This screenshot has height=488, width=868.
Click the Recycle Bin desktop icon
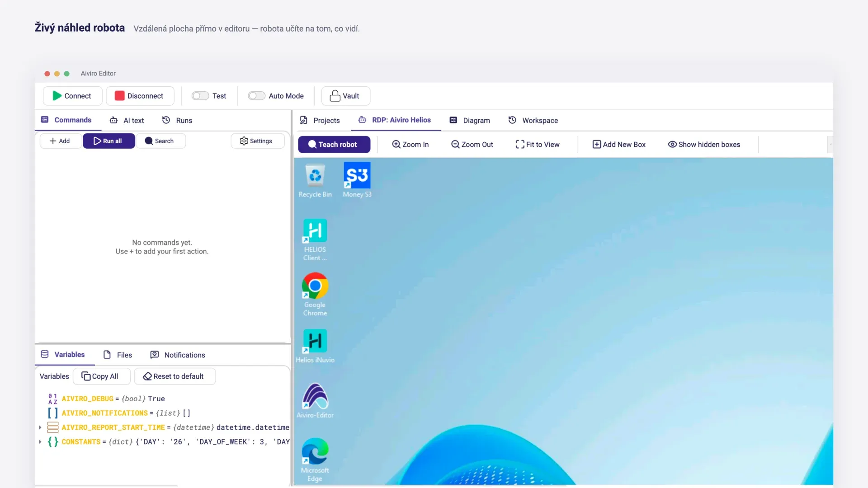tap(315, 181)
